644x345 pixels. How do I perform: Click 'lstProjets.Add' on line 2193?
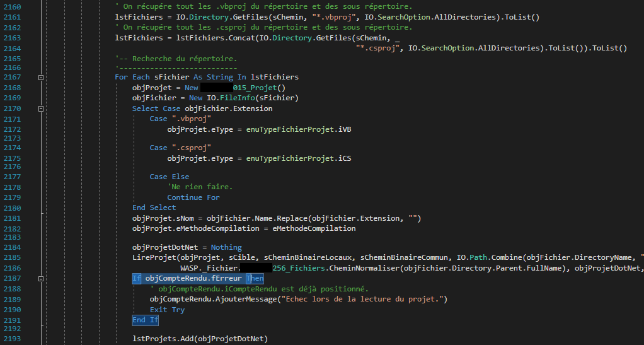(x=163, y=339)
